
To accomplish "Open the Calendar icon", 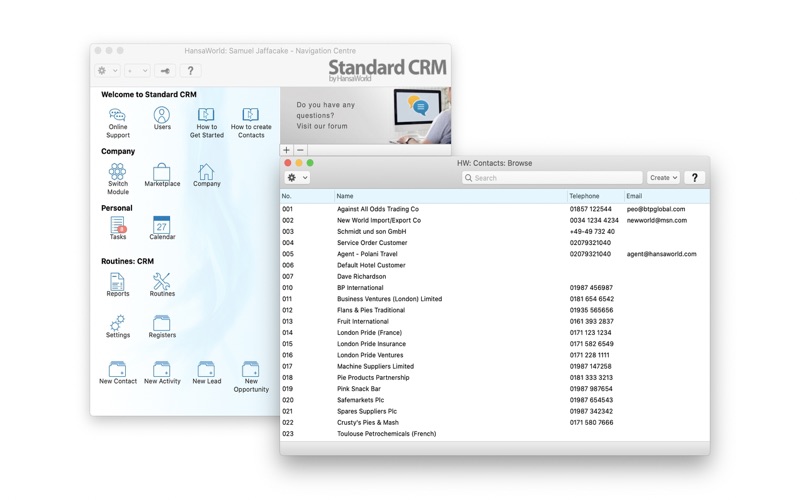I will point(162,228).
